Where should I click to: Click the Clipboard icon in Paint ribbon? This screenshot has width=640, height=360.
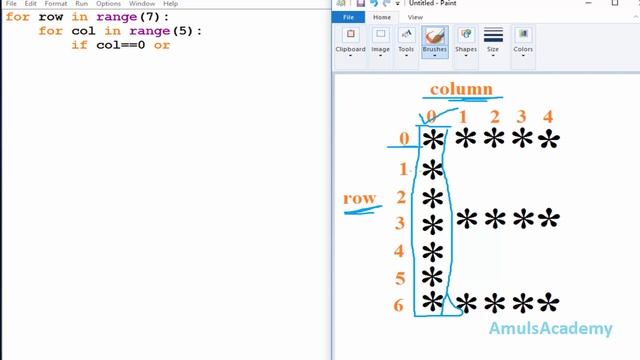tap(351, 34)
